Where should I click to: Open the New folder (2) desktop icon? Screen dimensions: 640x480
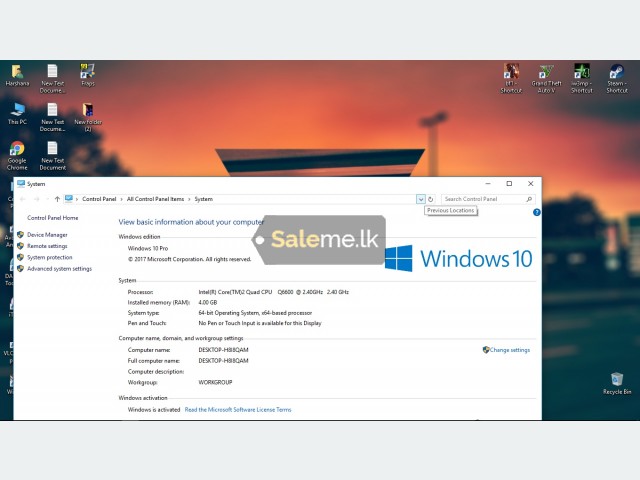[x=88, y=118]
